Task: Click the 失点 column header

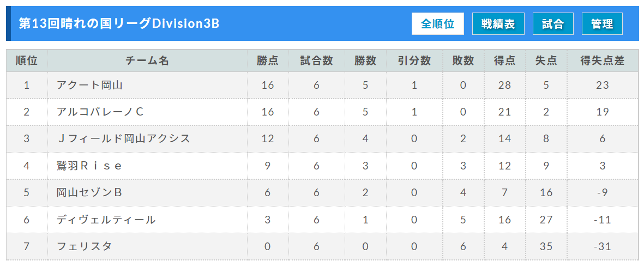Action: 546,60
